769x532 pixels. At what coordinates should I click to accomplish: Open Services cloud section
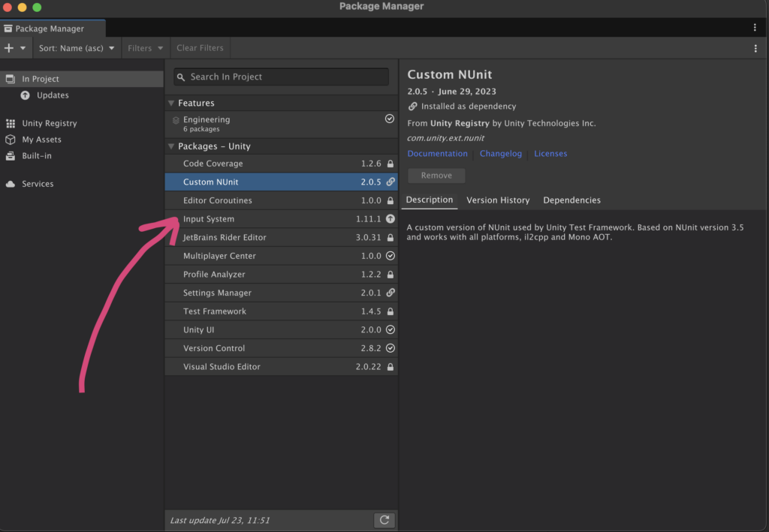tap(38, 184)
